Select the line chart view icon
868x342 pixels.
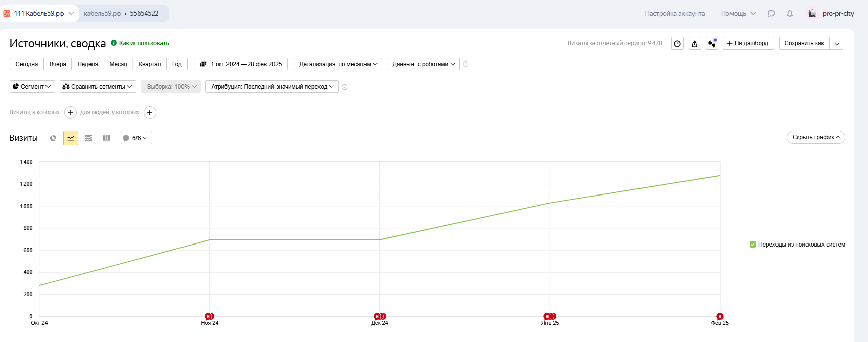(71, 138)
